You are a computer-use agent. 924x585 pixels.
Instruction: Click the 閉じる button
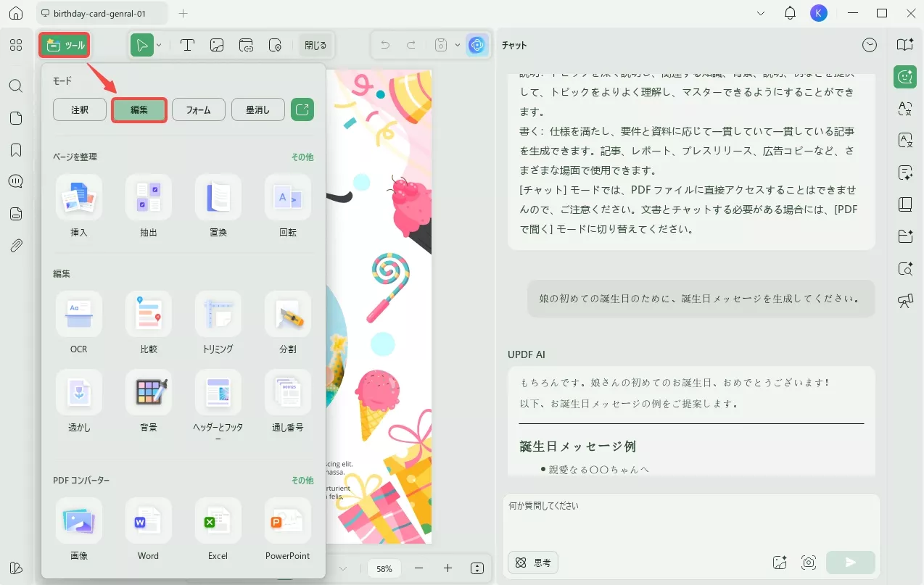tap(315, 44)
